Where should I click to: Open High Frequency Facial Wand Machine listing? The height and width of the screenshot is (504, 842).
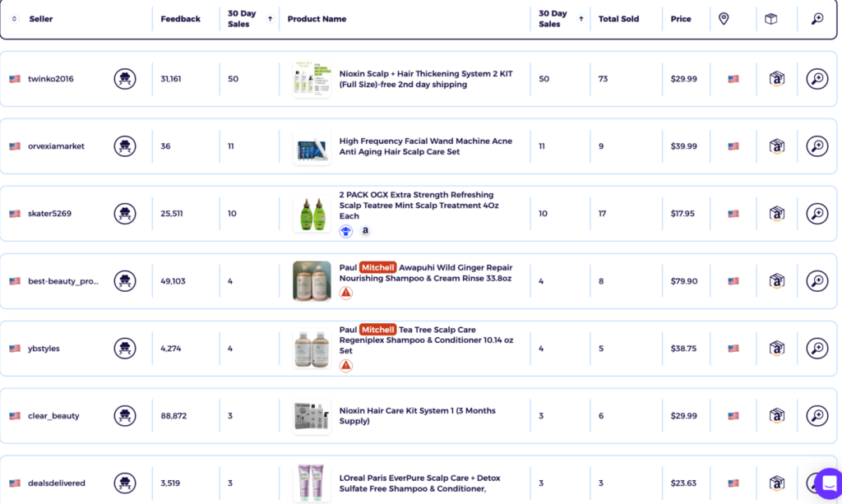(425, 146)
